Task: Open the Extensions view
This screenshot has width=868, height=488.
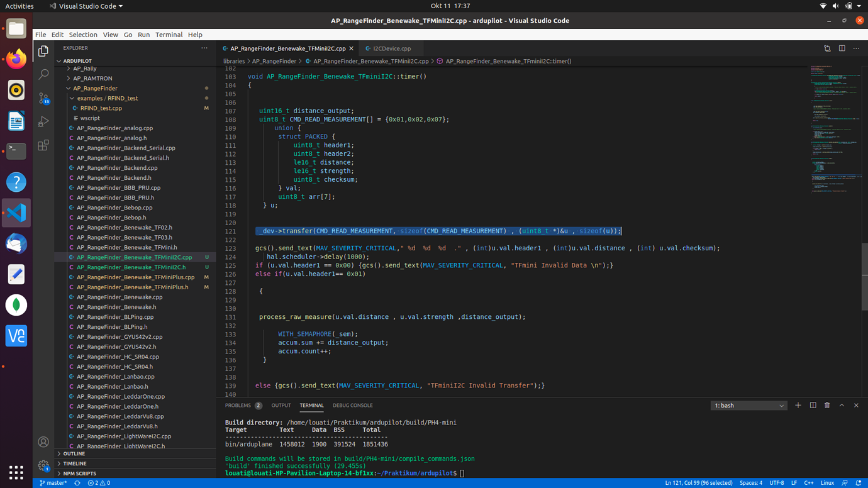Action: [x=43, y=146]
